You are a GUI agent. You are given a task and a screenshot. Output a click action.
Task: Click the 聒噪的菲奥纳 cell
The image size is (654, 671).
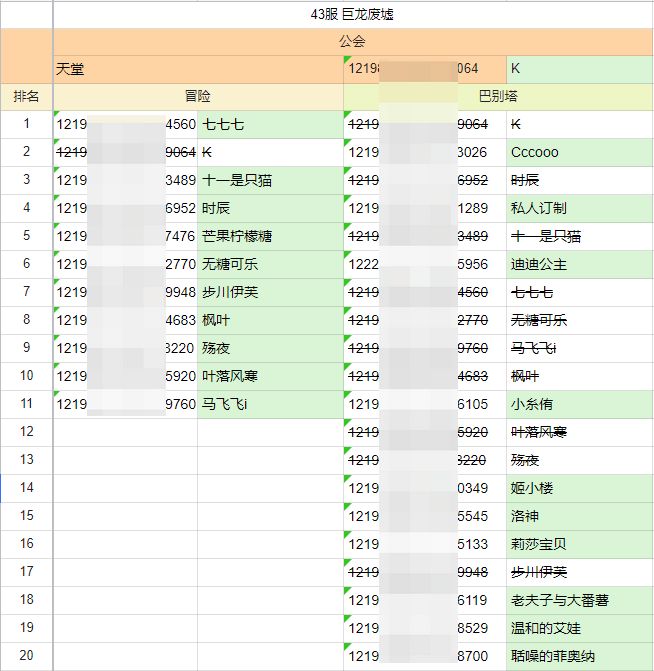click(x=579, y=657)
